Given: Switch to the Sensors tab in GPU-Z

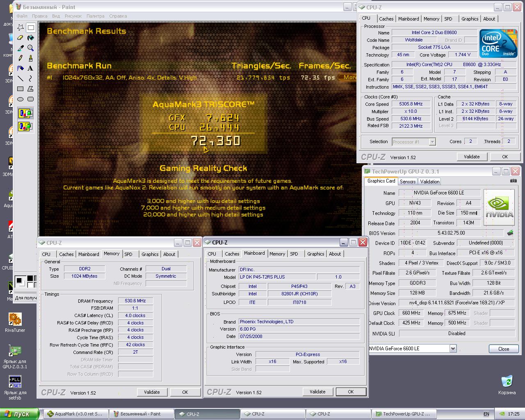Looking at the screenshot, I should click(408, 182).
